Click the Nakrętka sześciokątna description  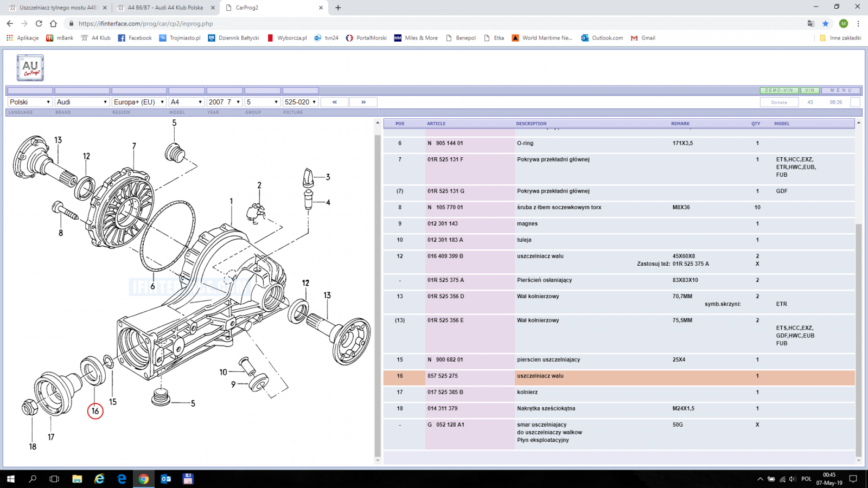[x=546, y=408]
